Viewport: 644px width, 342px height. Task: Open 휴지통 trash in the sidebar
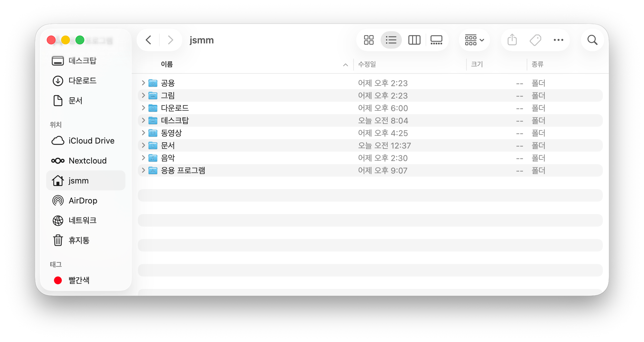pyautogui.click(x=79, y=240)
